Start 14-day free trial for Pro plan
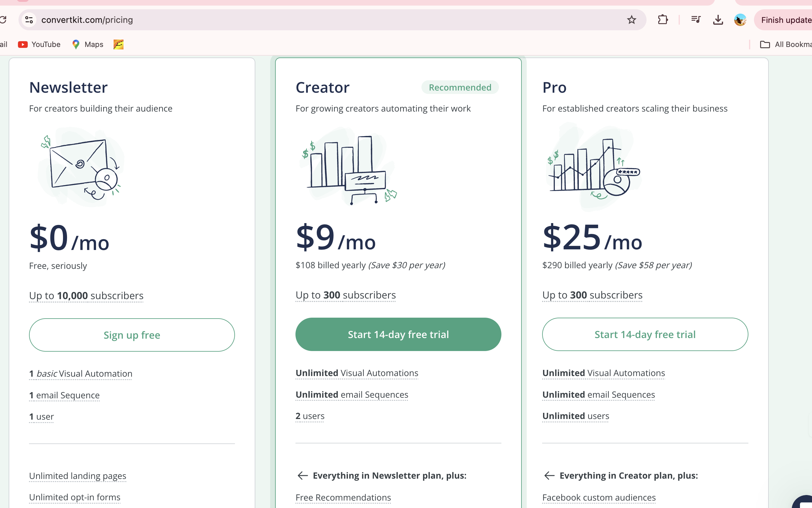 [645, 334]
